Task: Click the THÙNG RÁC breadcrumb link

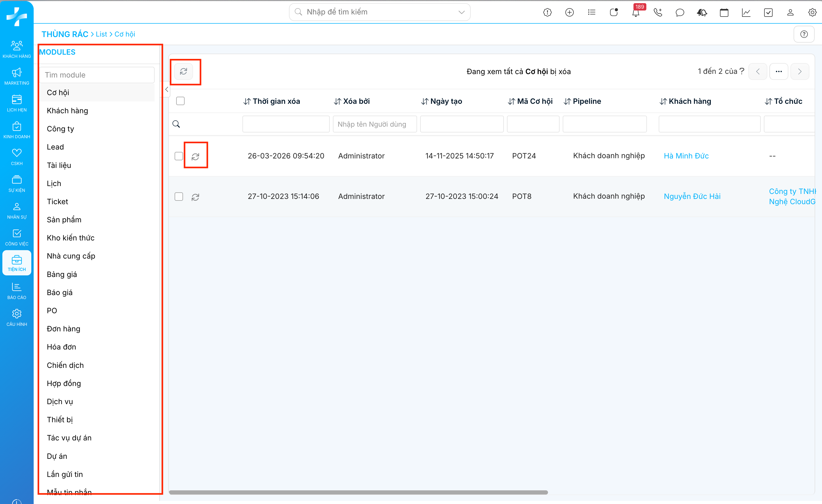Action: pyautogui.click(x=65, y=34)
